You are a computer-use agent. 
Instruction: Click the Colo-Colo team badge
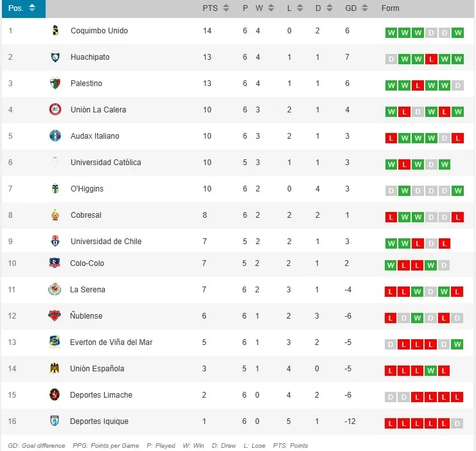pyautogui.click(x=55, y=263)
